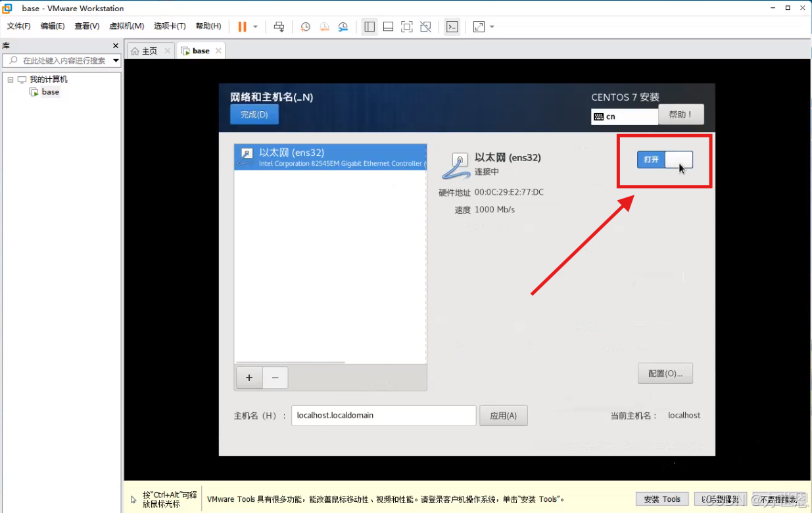Open dropdown arrow next to Pause icon
Image resolution: width=812 pixels, height=513 pixels.
point(255,26)
